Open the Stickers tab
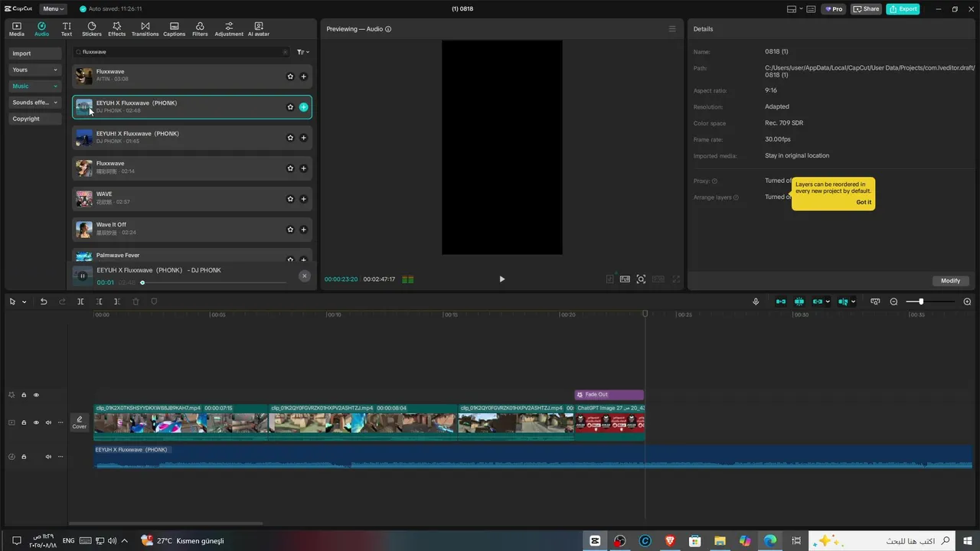980x551 pixels. (92, 29)
